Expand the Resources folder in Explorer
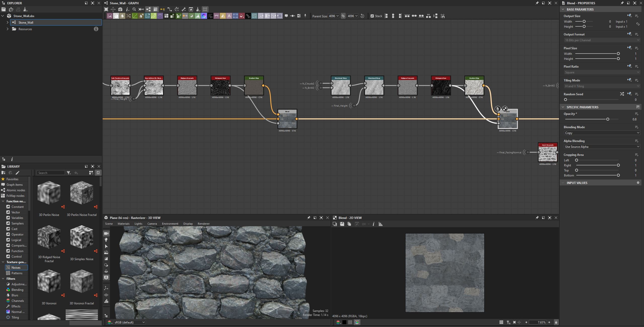644x327 pixels. (x=8, y=29)
